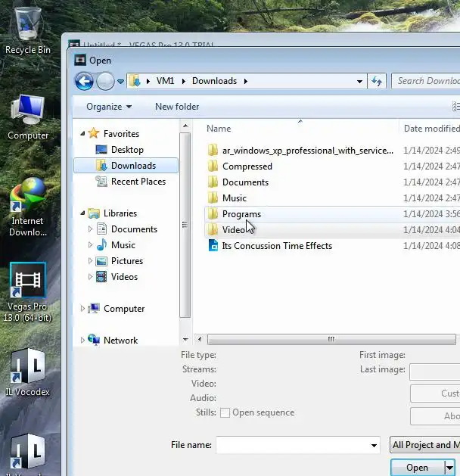Open the All Project and Media file type filter
This screenshot has width=460, height=476.
[424, 445]
